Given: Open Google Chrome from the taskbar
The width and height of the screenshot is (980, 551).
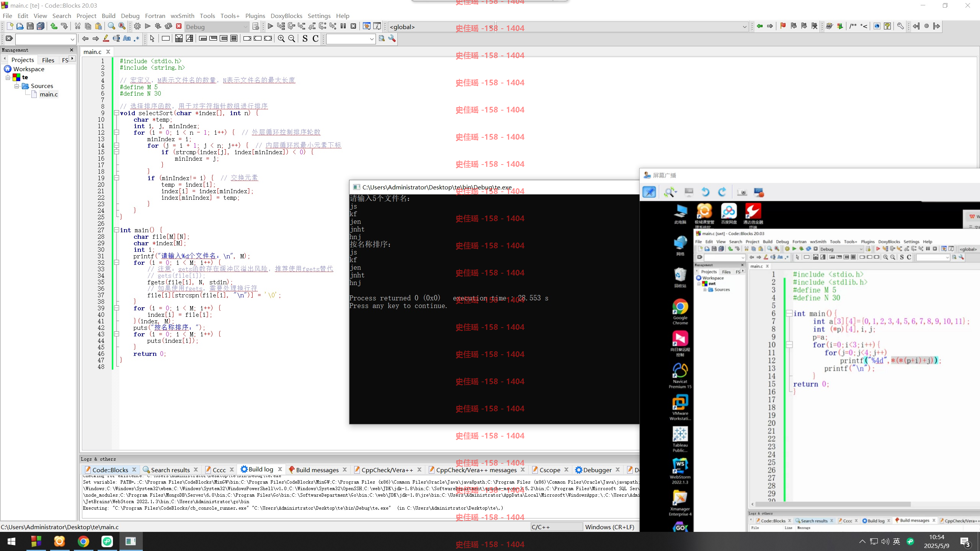Looking at the screenshot, I should click(x=83, y=541).
